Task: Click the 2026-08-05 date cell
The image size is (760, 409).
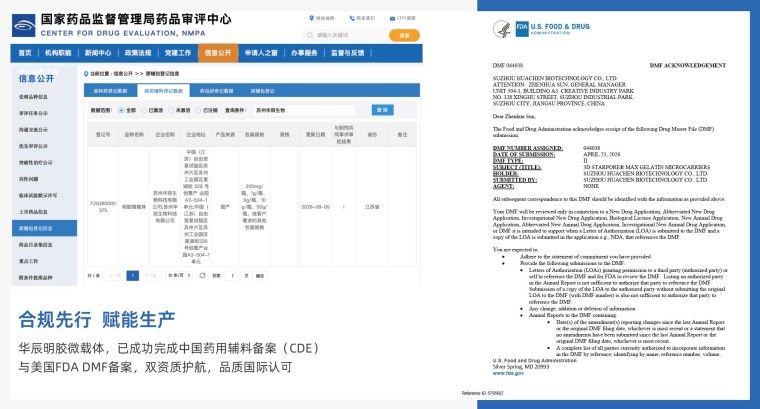Action: (x=316, y=207)
